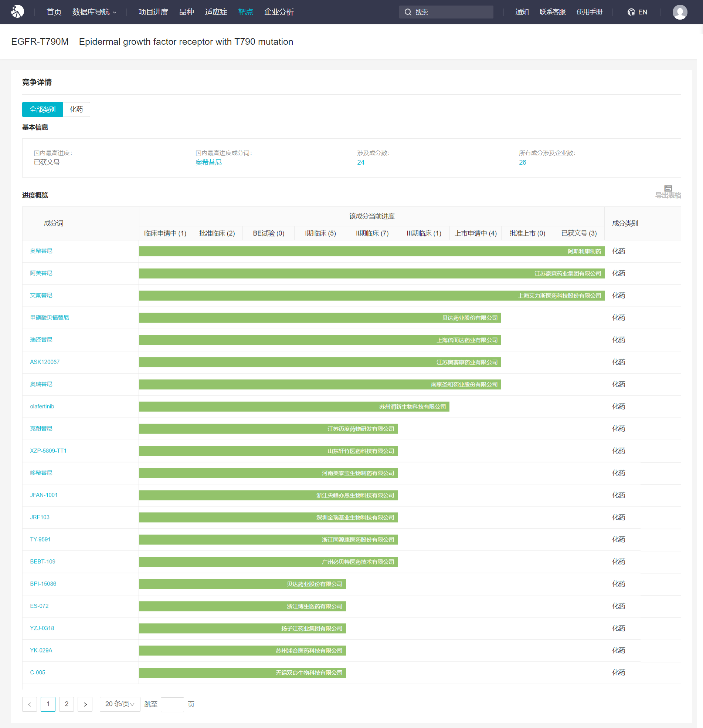Go to previous page arrow
Image resolution: width=703 pixels, height=728 pixels.
click(30, 704)
